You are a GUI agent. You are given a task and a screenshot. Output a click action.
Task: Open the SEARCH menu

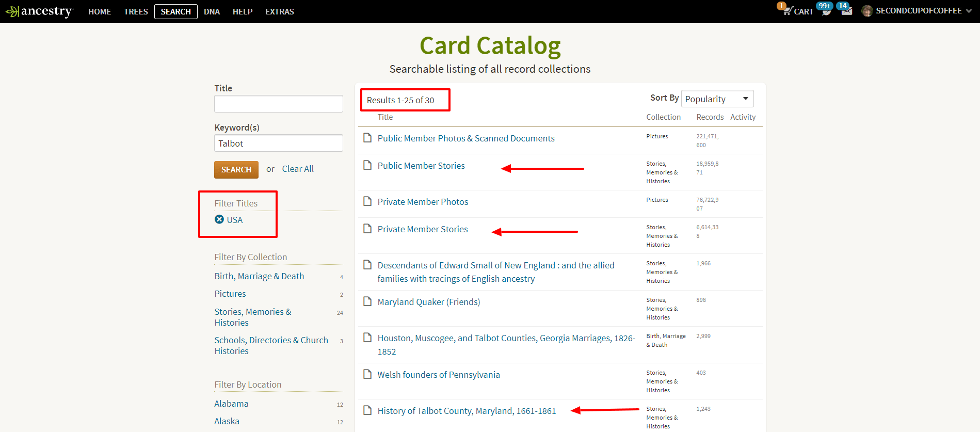176,11
